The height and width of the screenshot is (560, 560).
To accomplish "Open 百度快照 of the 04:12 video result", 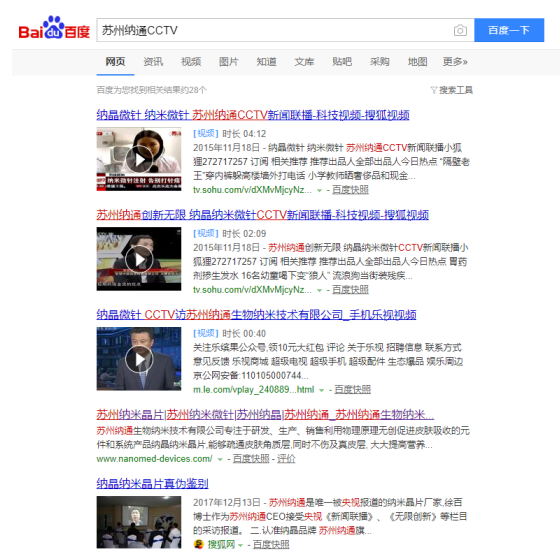I will pyautogui.click(x=350, y=190).
